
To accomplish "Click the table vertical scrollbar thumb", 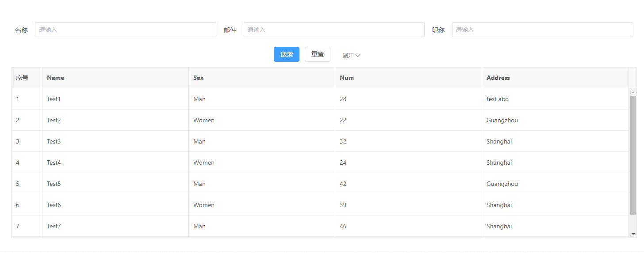I will pos(633,155).
